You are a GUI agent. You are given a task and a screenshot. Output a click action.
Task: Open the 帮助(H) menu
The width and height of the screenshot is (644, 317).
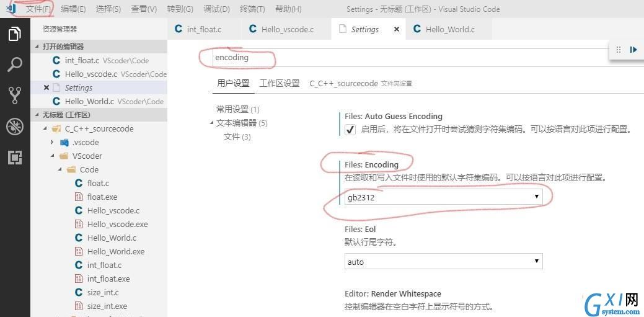288,9
